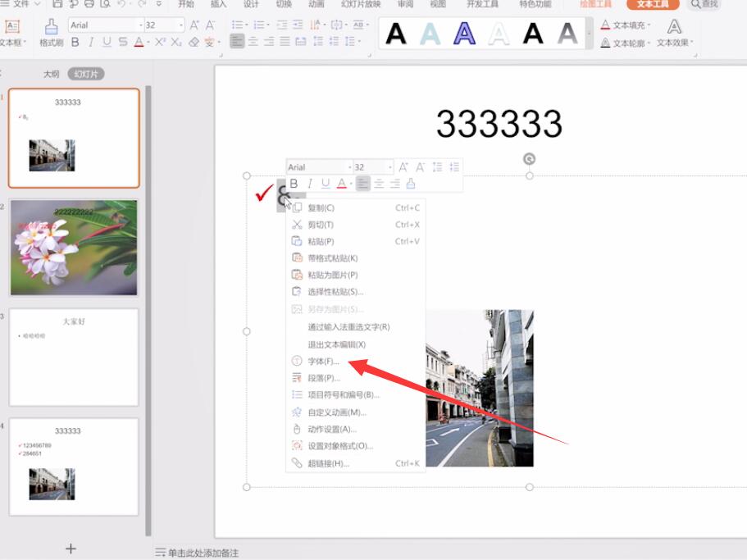Click the plus icon to add slide
This screenshot has height=560, width=747.
pos(71,549)
